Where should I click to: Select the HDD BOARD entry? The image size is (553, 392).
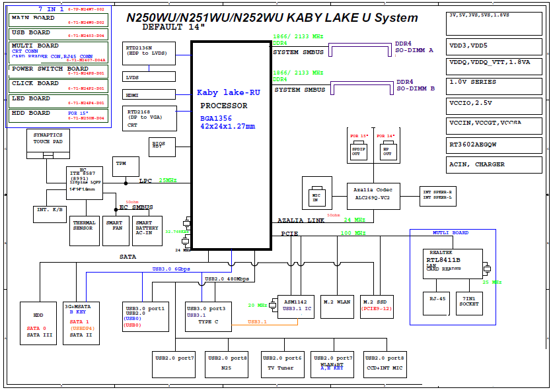pyautogui.click(x=59, y=116)
